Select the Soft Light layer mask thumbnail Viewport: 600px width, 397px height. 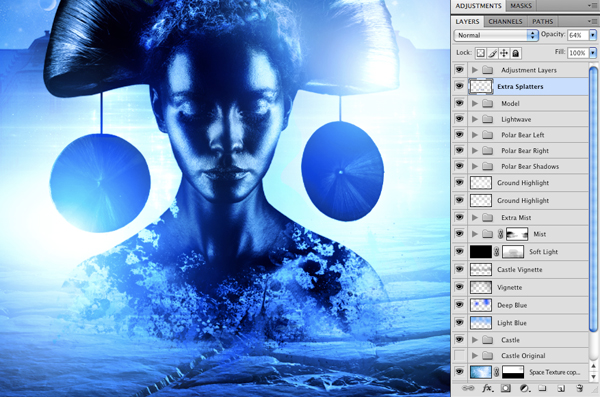tap(513, 252)
